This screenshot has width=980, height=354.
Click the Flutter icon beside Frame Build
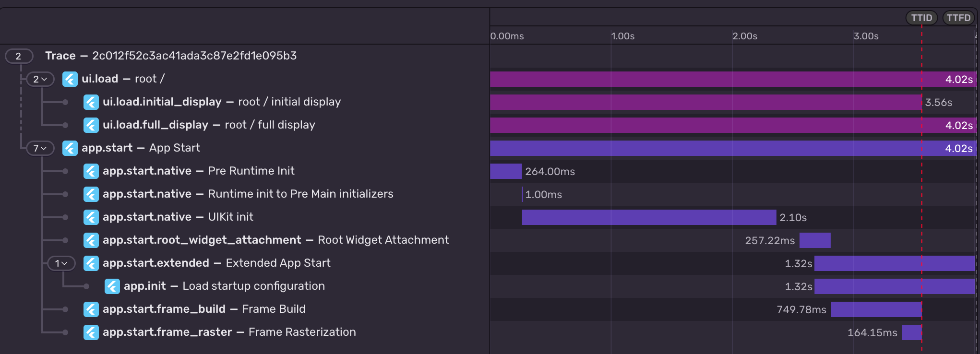pyautogui.click(x=91, y=309)
